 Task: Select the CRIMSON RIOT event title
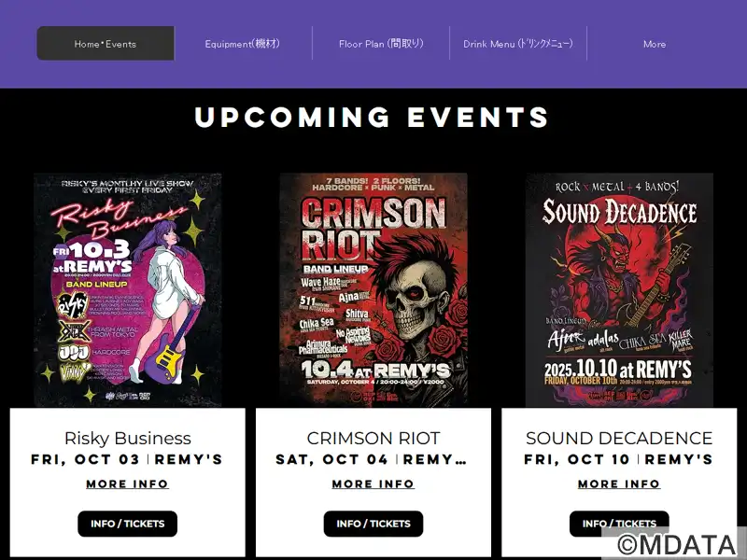tap(373, 438)
